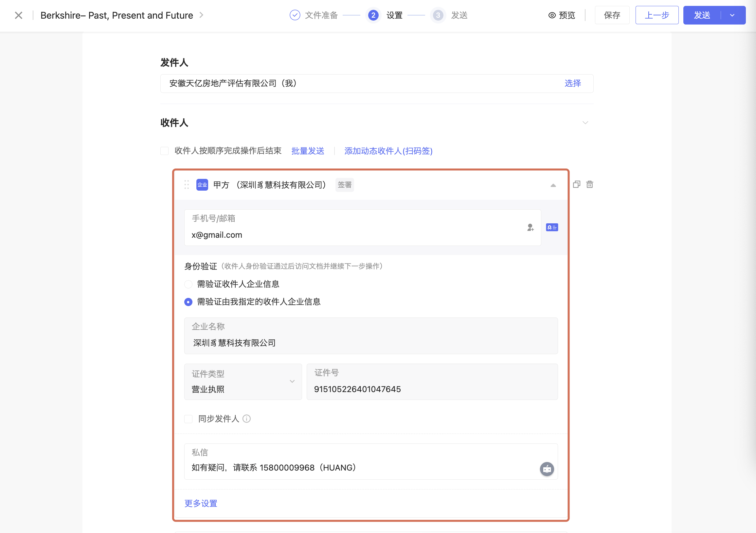
Task: Collapse the 甲方 recipient card arrow
Action: click(553, 185)
